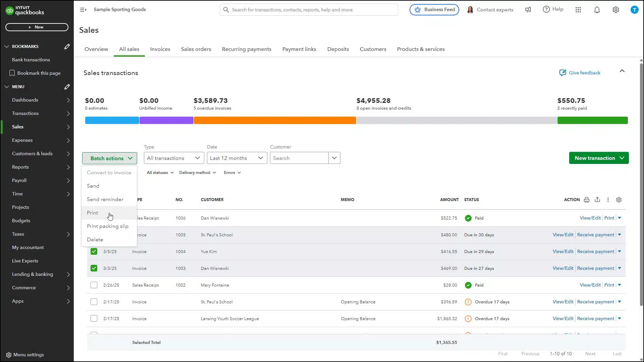Click the Give feedback icon
This screenshot has height=362, width=644.
(563, 73)
